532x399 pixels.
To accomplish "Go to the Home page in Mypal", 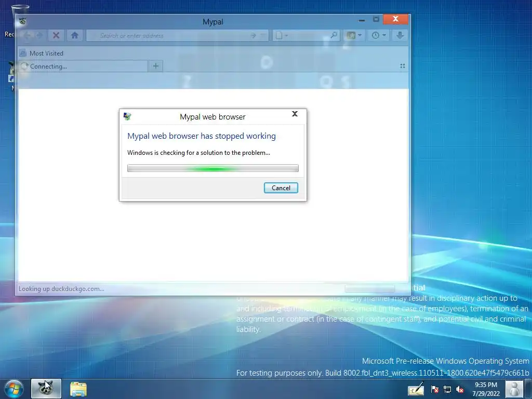I will point(75,35).
